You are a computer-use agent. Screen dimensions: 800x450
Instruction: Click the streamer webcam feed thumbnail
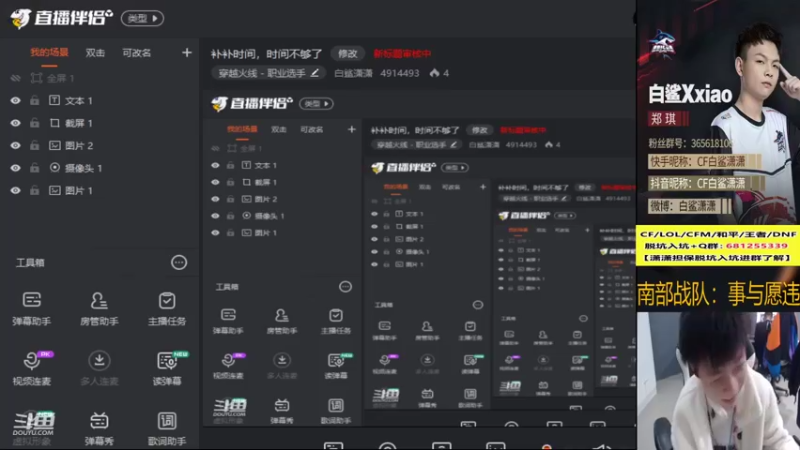(x=718, y=381)
